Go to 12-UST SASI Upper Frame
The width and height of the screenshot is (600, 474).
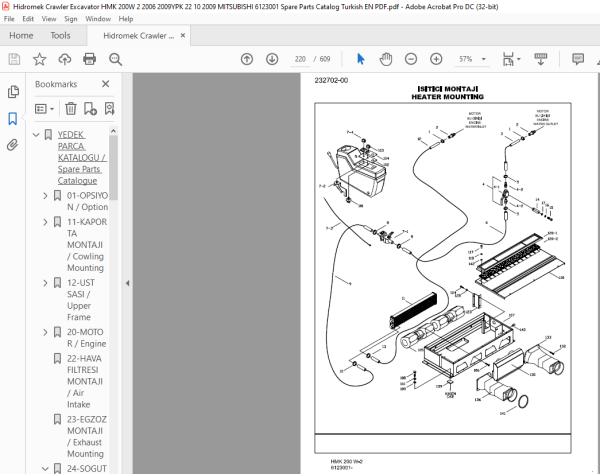click(81, 300)
